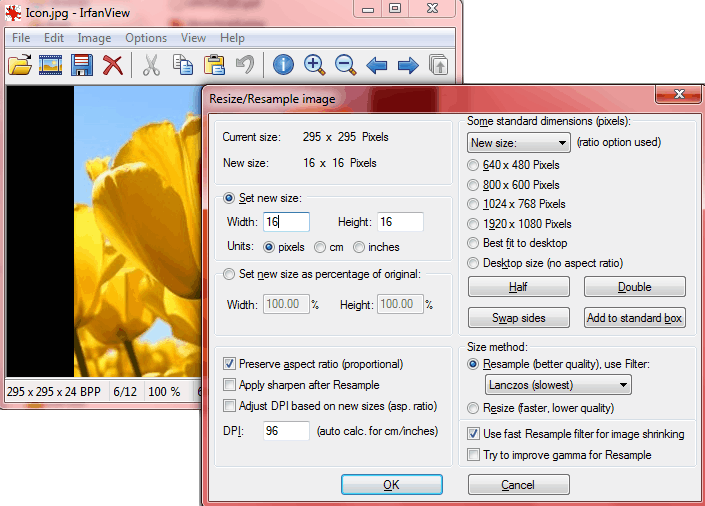Maximize the IrfanView main window
Image resolution: width=705 pixels, height=506 pixels.
pyautogui.click(x=395, y=8)
